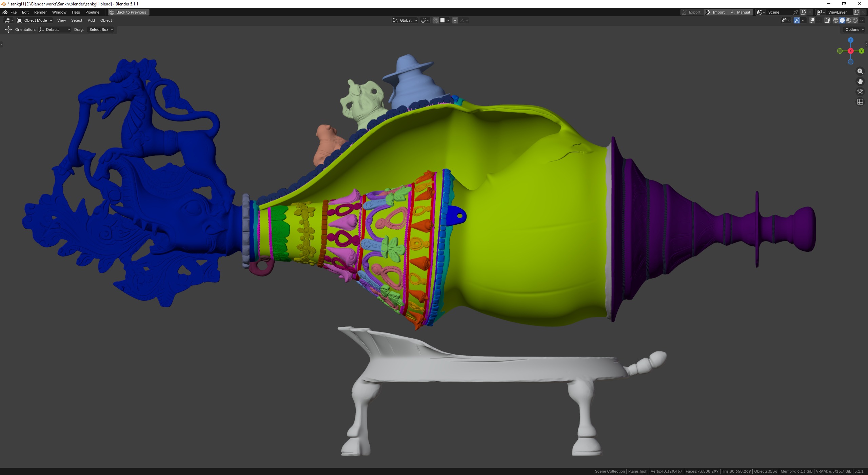868x475 pixels.
Task: Open object type visibility eye popover
Action: (786, 20)
